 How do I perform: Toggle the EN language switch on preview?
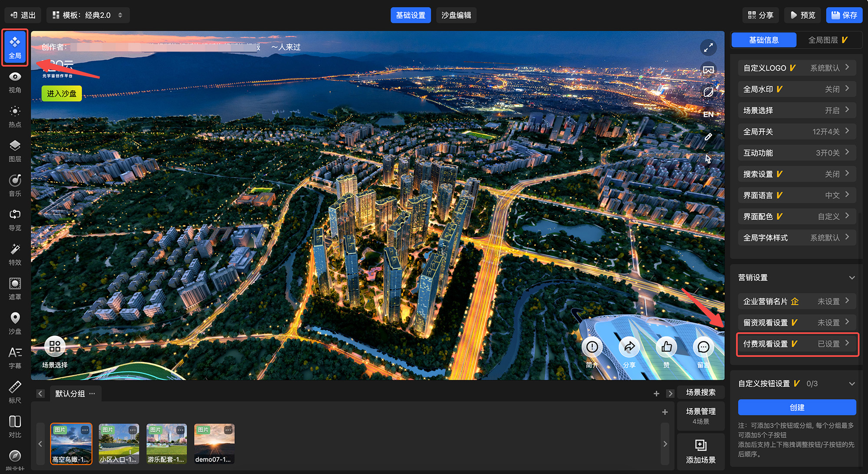click(708, 115)
